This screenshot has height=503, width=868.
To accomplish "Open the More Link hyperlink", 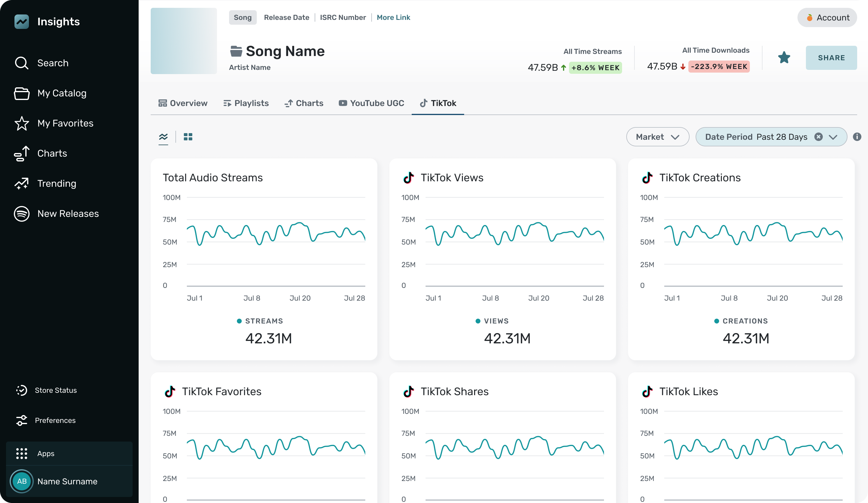I will pos(393,17).
